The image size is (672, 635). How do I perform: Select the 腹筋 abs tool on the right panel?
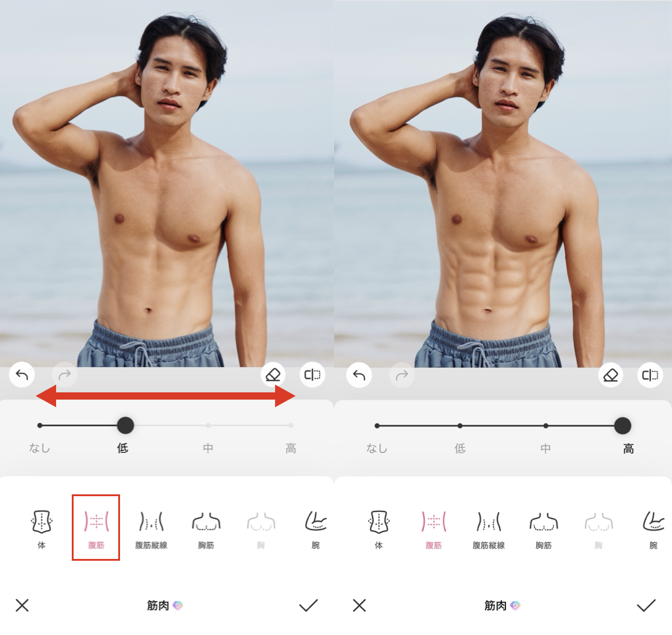(x=433, y=528)
